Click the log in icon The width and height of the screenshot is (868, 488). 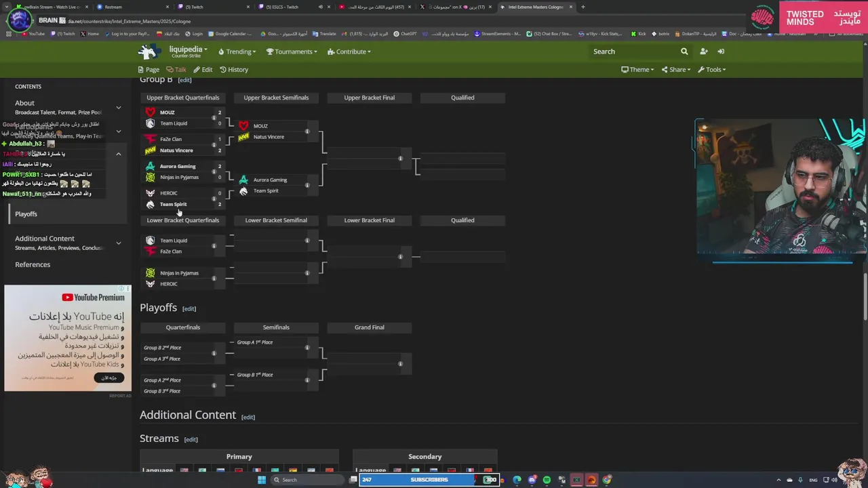tap(721, 52)
